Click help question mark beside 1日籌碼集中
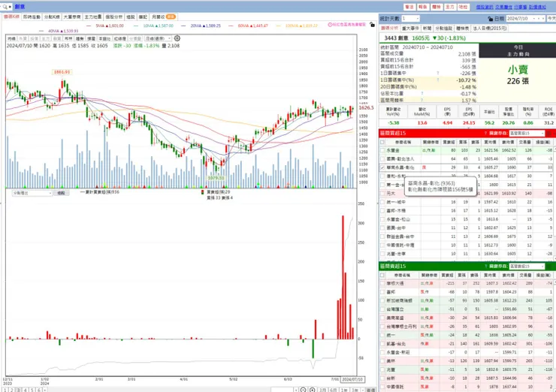Viewport: 556px width, 392px height. coord(438,74)
